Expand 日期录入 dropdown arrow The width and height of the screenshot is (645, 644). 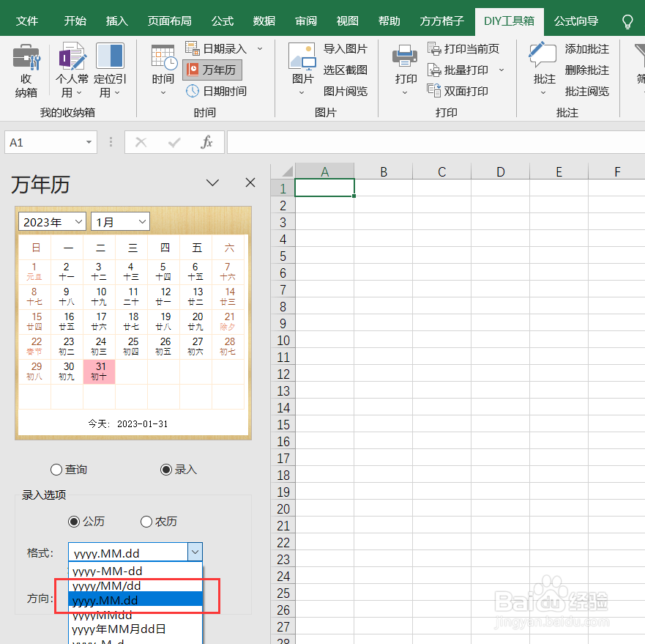pyautogui.click(x=260, y=48)
